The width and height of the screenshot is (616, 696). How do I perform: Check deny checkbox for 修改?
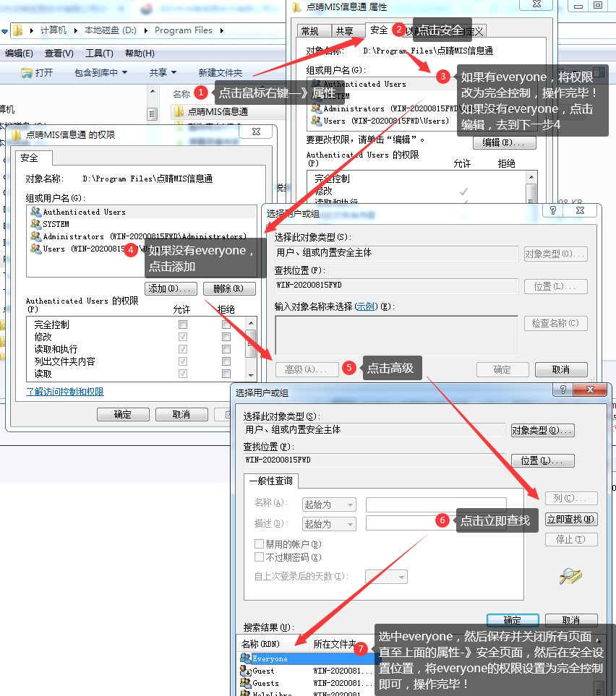(x=226, y=337)
